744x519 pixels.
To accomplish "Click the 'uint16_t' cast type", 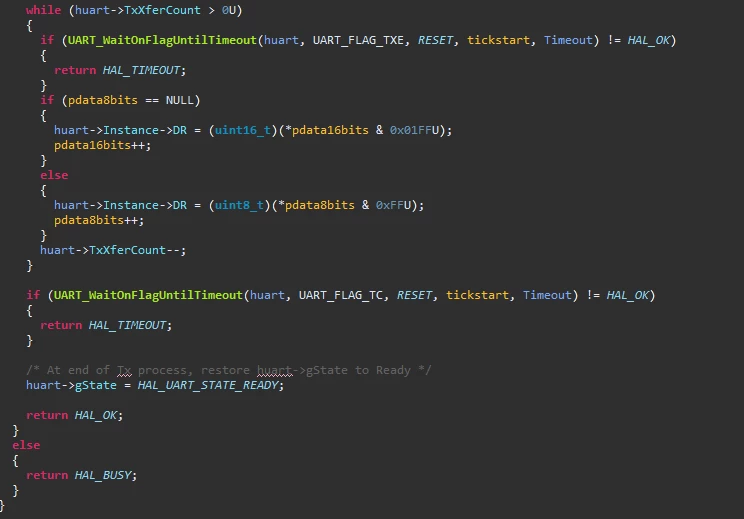I will click(242, 130).
